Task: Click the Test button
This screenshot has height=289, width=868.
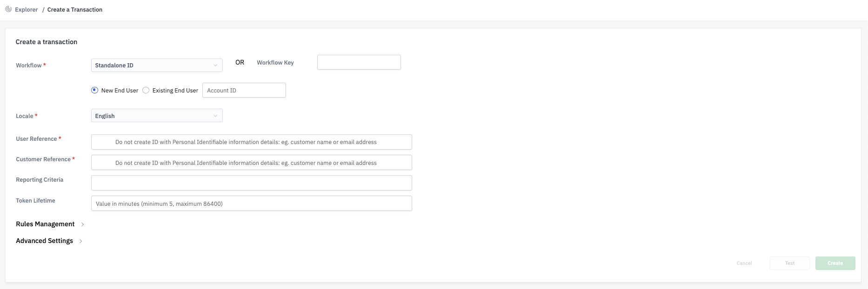Action: [x=789, y=263]
